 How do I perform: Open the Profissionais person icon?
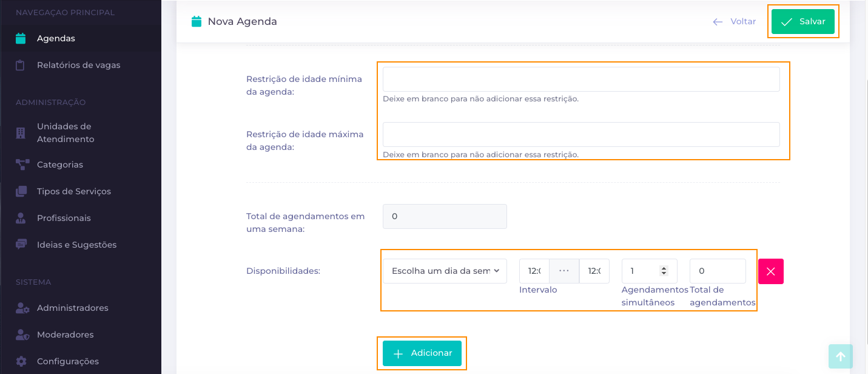pyautogui.click(x=21, y=218)
